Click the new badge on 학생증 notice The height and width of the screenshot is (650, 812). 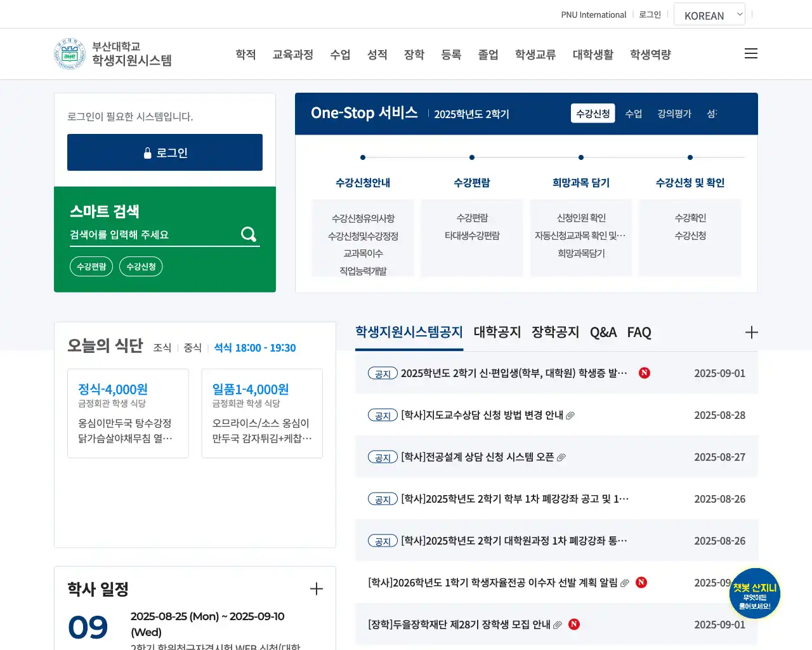[x=645, y=373]
